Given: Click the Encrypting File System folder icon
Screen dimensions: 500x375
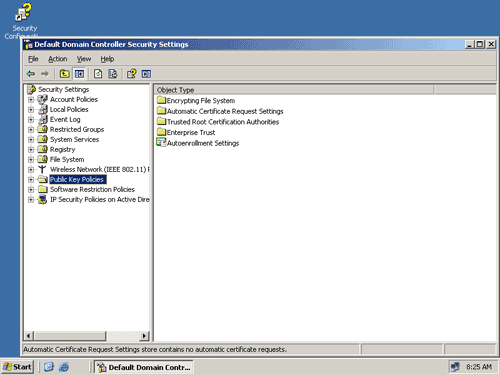Looking at the screenshot, I should (161, 100).
